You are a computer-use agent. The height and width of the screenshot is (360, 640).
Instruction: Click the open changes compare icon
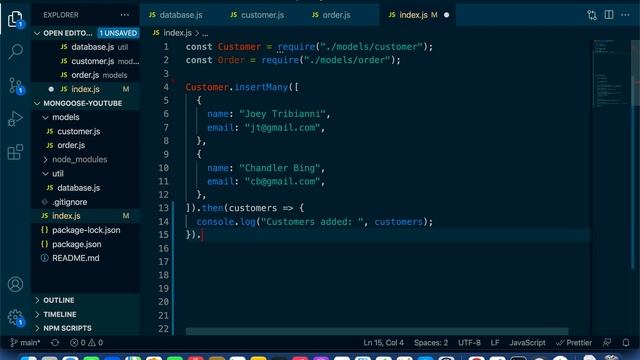click(x=592, y=15)
